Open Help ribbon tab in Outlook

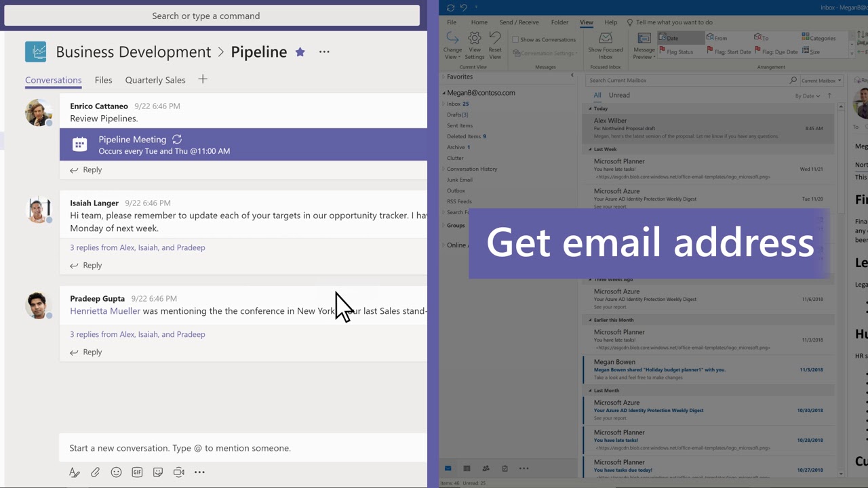point(611,22)
